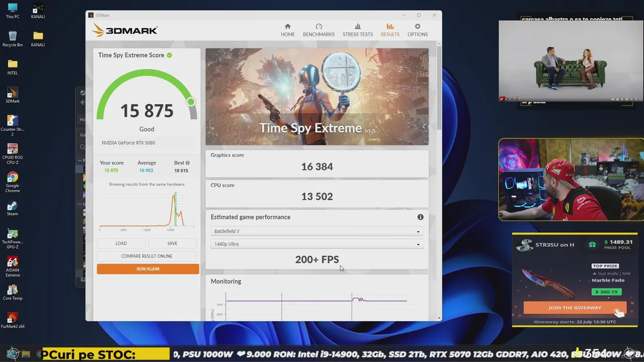Click the Best score 18 015

pos(181,170)
